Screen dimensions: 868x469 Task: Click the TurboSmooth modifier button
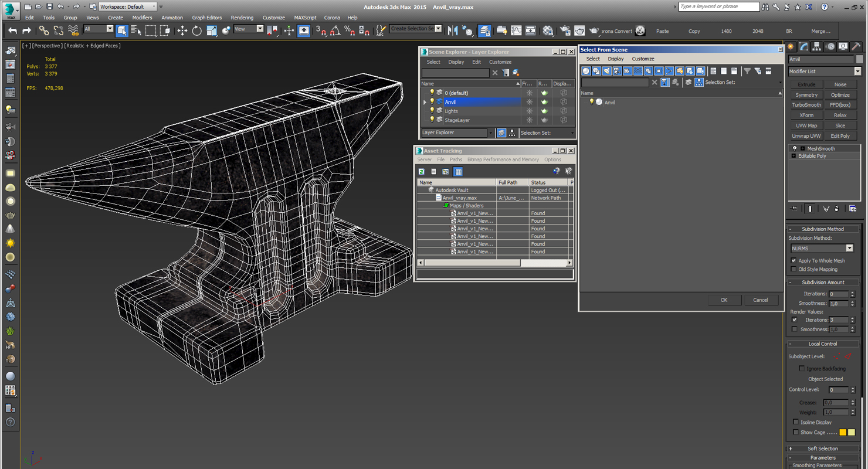click(806, 105)
